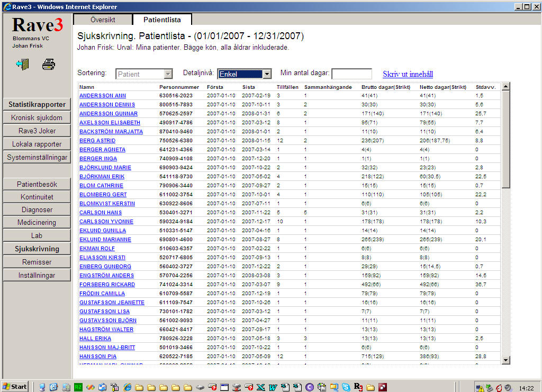Open the dark red squares icon in taskbar
The height and width of the screenshot is (392, 542).
point(383,387)
